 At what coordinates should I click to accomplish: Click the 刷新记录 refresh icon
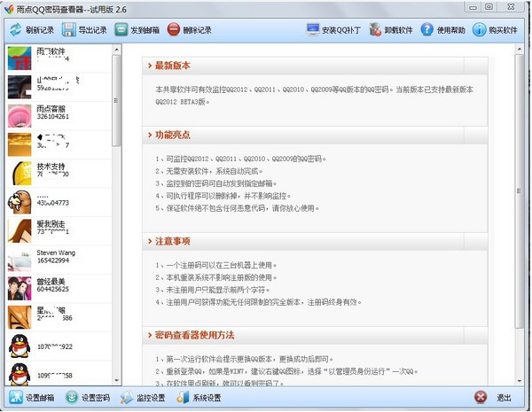tap(15, 29)
